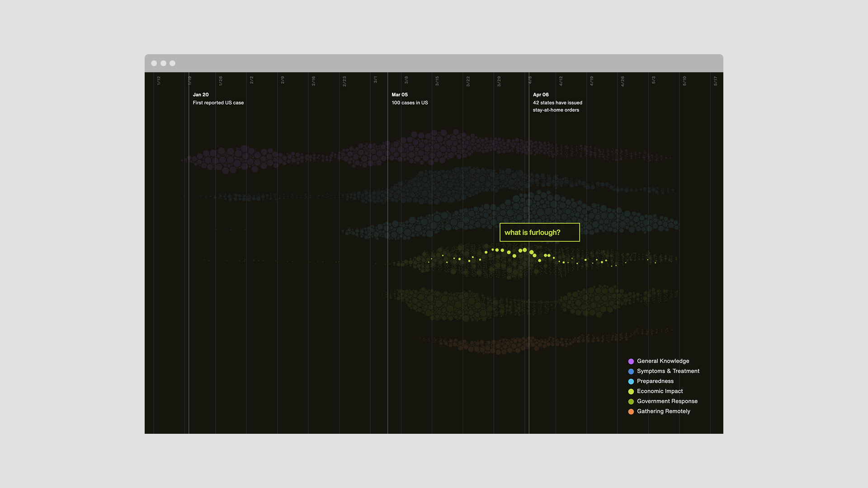Viewport: 868px width, 488px height.
Task: Click the 1/12 date axis label
Action: click(x=159, y=81)
